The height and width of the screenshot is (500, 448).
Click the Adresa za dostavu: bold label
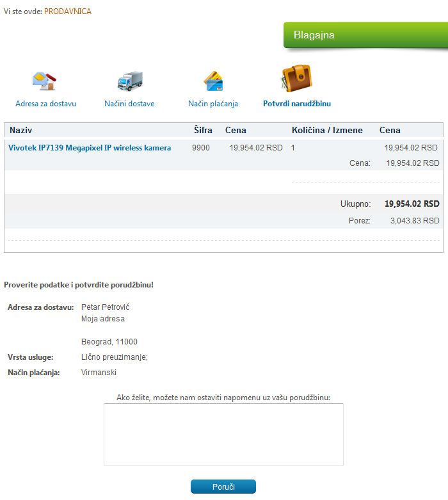[x=41, y=307]
